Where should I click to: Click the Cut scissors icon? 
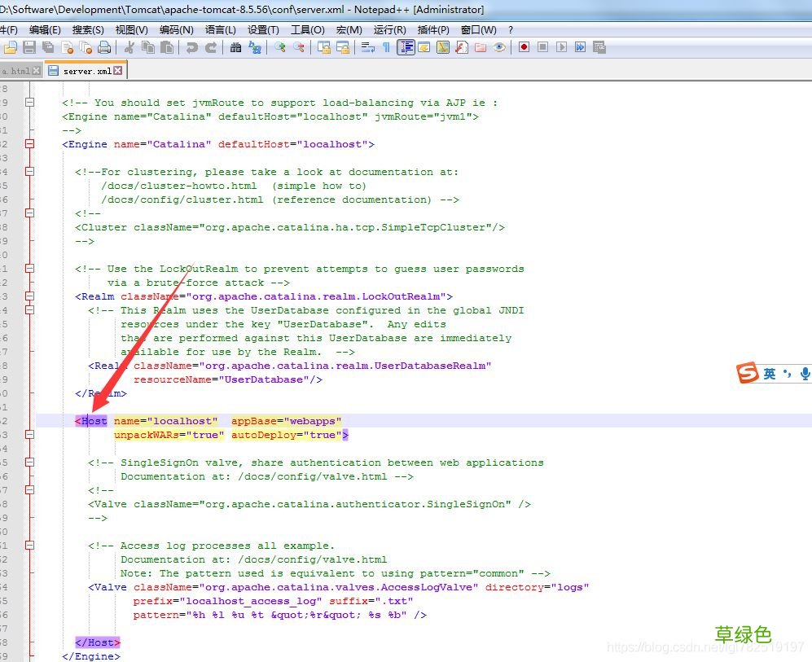click(x=129, y=47)
